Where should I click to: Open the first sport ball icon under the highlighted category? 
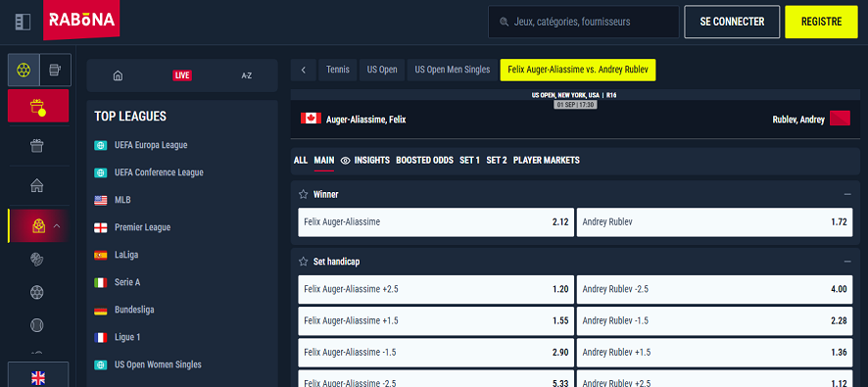pos(37,259)
